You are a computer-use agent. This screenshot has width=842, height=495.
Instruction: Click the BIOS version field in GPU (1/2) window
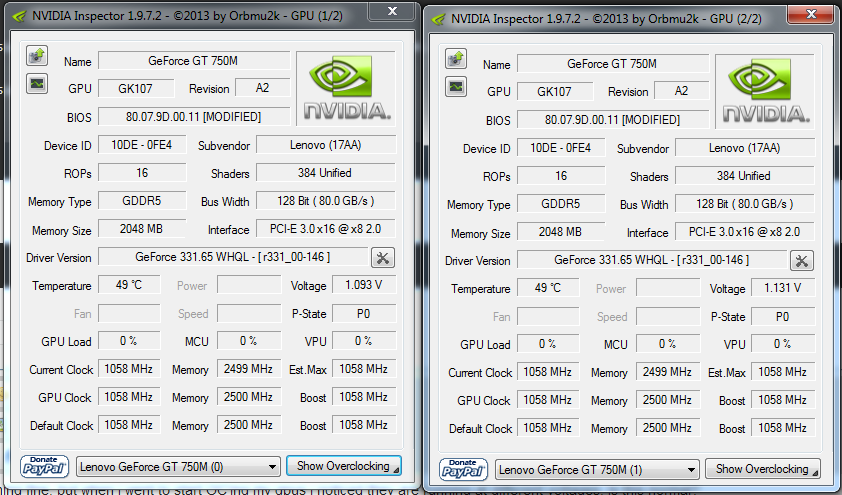(194, 117)
